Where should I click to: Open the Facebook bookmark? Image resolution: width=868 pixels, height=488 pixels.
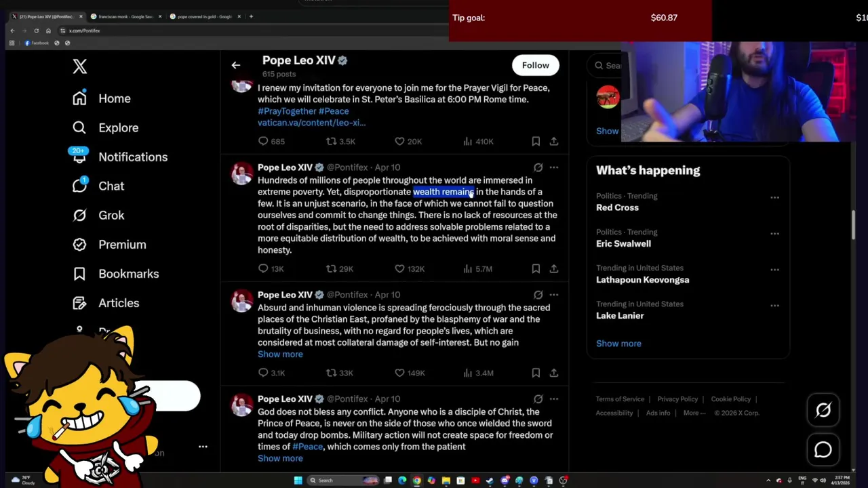pyautogui.click(x=37, y=43)
